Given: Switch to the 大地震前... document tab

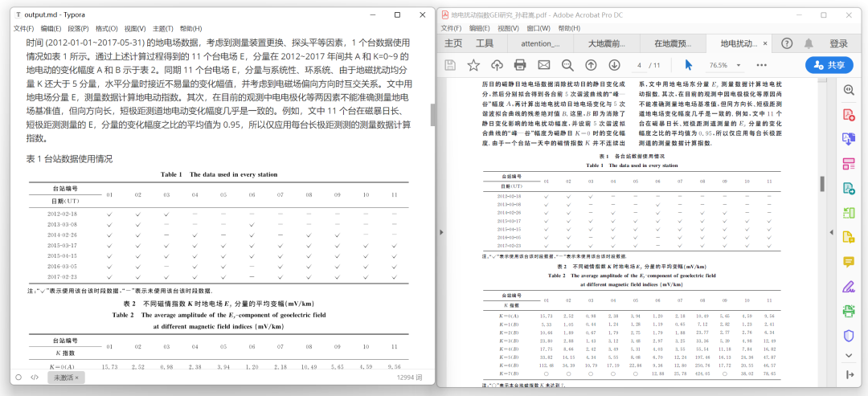Looking at the screenshot, I should 607,43.
